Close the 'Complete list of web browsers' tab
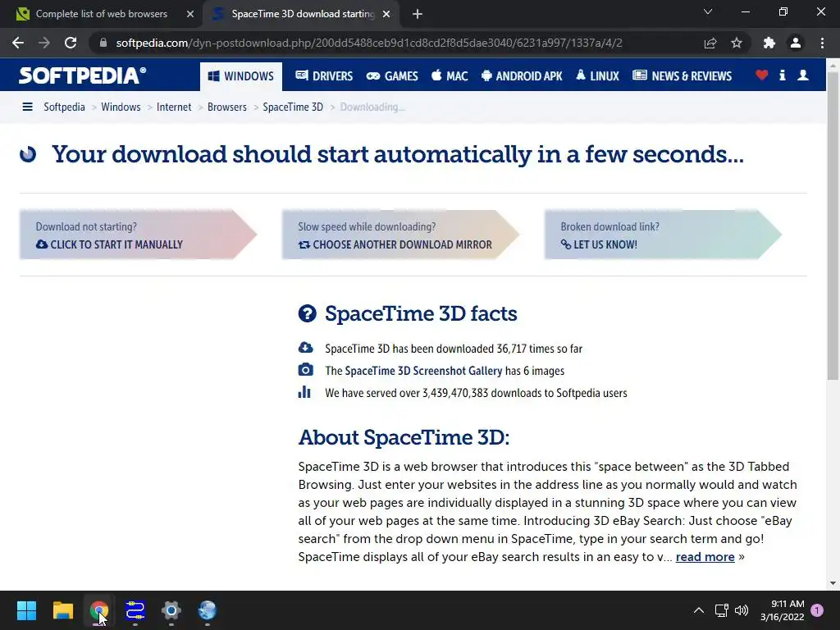Viewport: 840px width, 630px height. [x=190, y=15]
